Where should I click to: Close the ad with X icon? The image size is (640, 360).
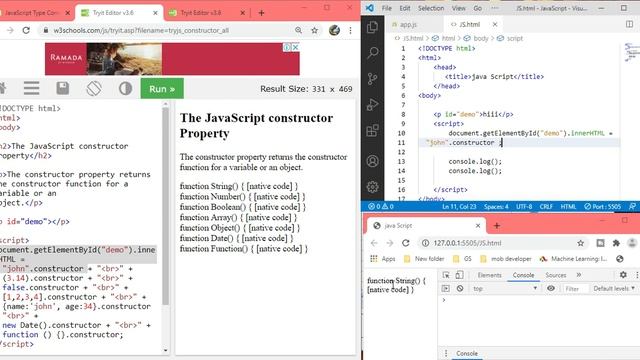(296, 47)
